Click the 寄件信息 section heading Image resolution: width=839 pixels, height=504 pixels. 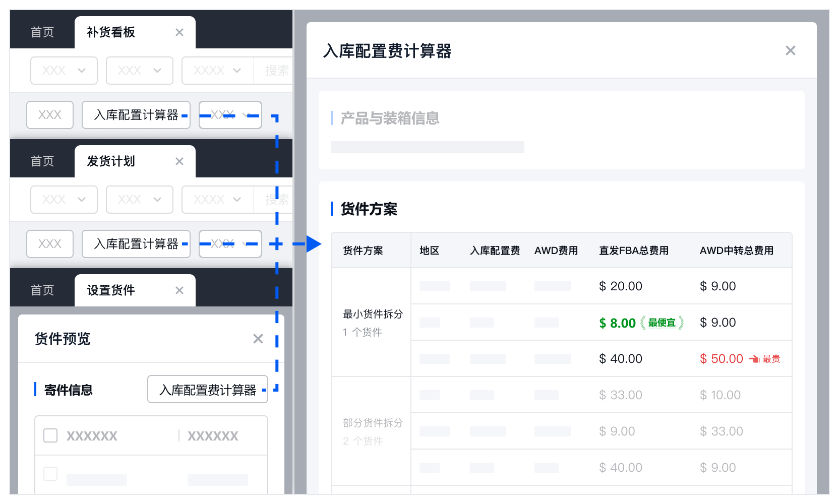[x=69, y=390]
